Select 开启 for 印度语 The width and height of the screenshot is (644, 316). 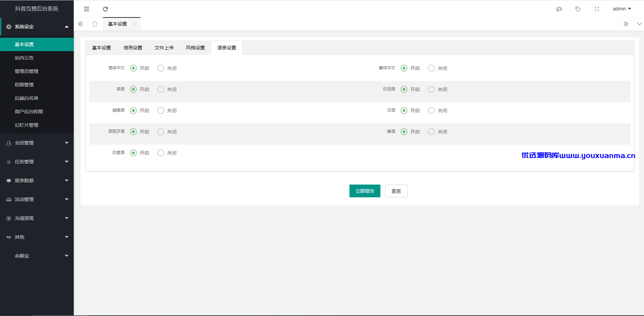point(140,153)
